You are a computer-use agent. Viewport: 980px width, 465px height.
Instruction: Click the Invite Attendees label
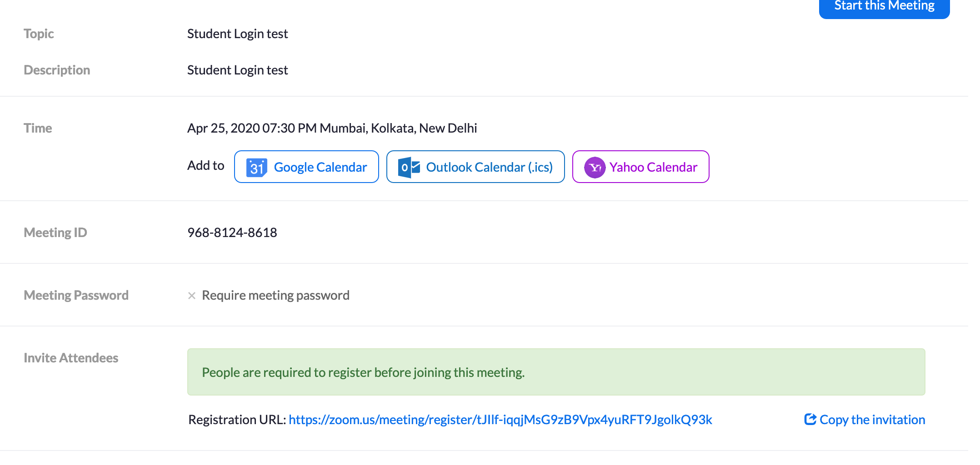click(x=71, y=358)
